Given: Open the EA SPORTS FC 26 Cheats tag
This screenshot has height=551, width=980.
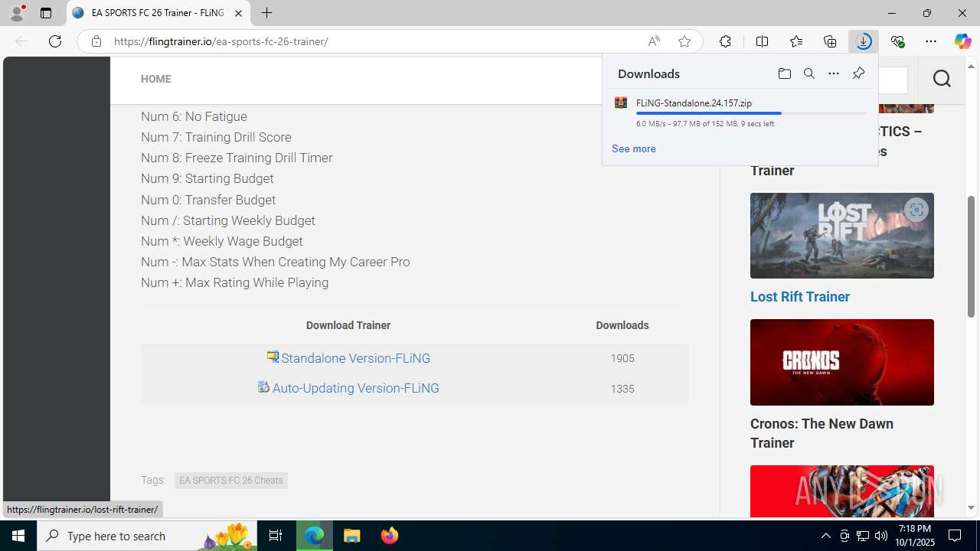Looking at the screenshot, I should [x=230, y=481].
